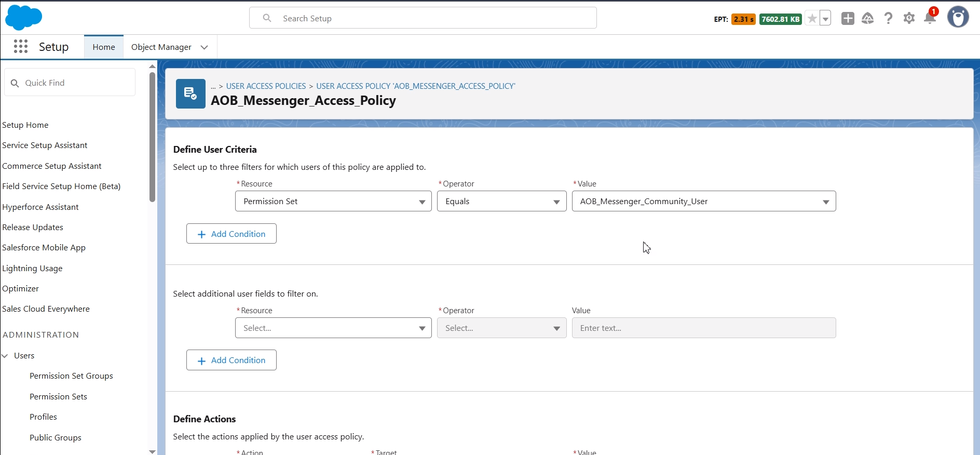
Task: Open Field Service Setup Home (Beta)
Action: [61, 186]
